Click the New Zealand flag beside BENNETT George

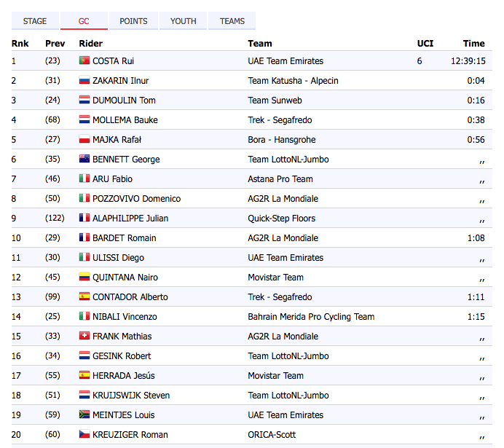click(x=84, y=160)
